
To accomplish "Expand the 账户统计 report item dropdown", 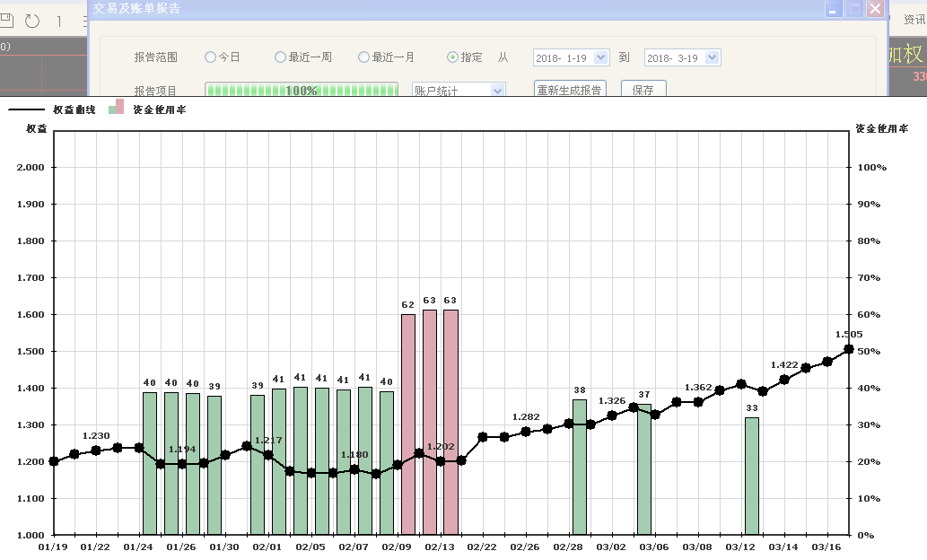I will point(498,91).
